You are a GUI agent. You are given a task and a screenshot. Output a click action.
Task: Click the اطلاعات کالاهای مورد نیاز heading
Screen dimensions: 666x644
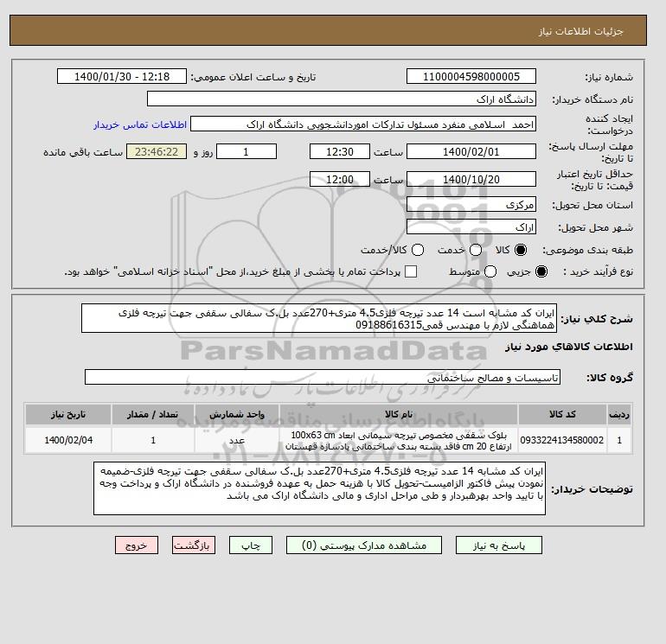[x=569, y=347]
